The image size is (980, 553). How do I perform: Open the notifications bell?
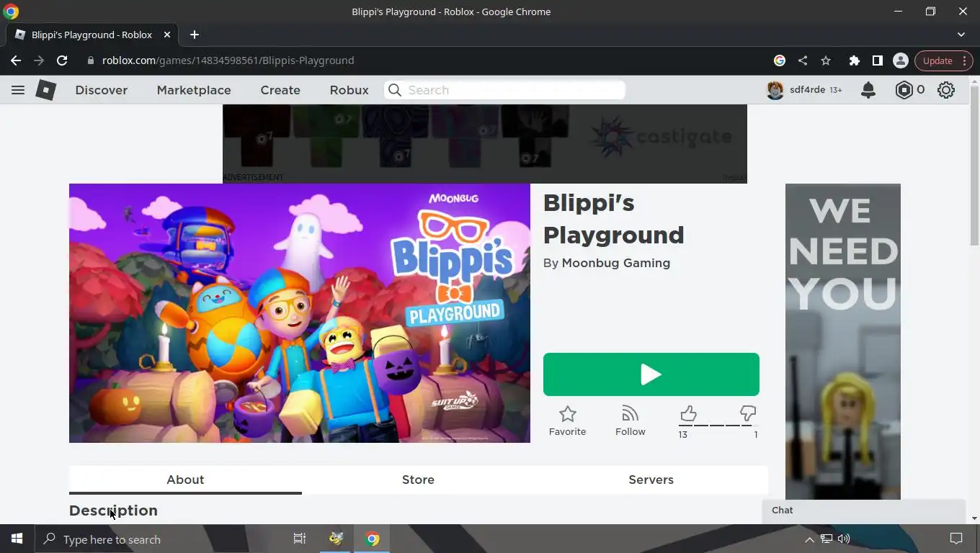pos(868,90)
